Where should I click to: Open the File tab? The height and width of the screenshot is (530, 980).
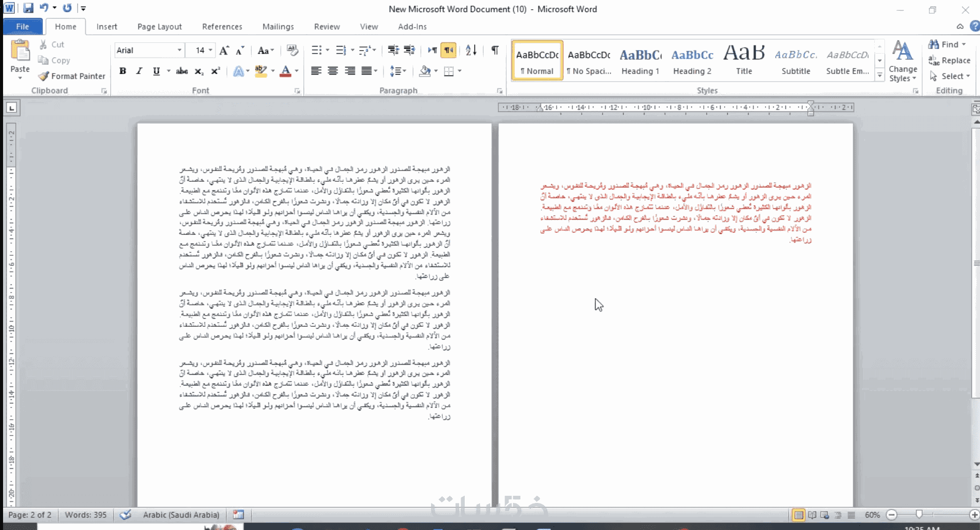[x=22, y=27]
